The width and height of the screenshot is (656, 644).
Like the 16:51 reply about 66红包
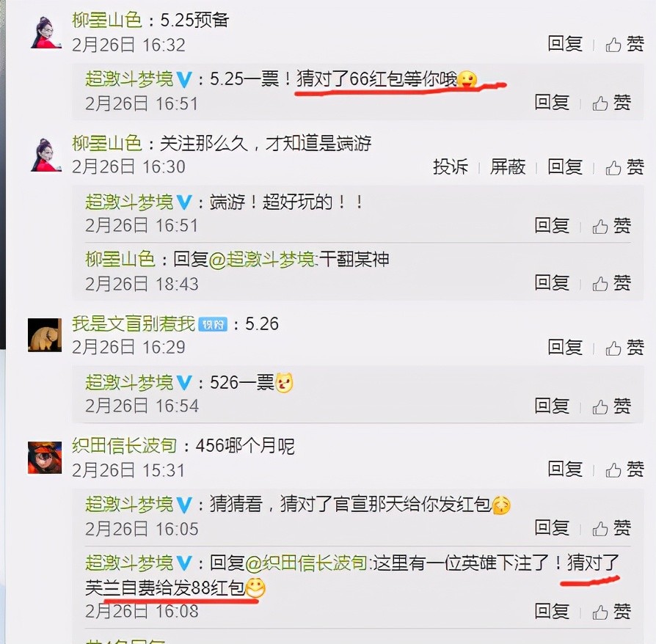point(612,103)
